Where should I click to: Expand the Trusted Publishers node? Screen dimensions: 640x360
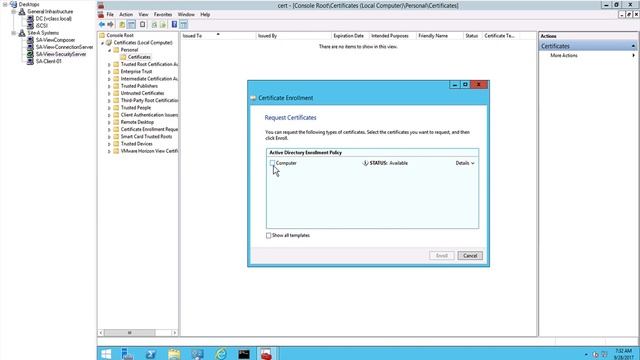[109, 87]
